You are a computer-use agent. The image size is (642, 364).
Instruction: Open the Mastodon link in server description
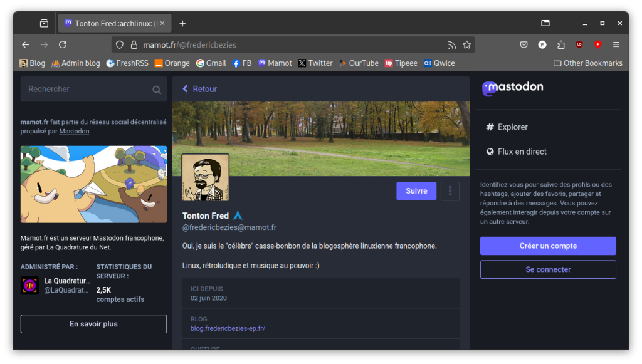(74, 132)
